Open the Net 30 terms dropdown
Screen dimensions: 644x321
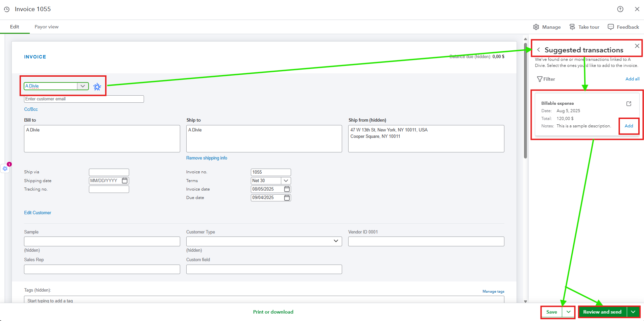pos(286,181)
